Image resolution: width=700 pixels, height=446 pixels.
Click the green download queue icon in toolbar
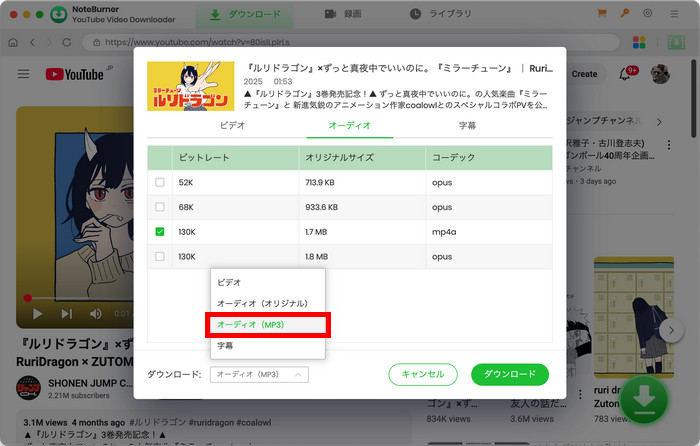point(676,42)
